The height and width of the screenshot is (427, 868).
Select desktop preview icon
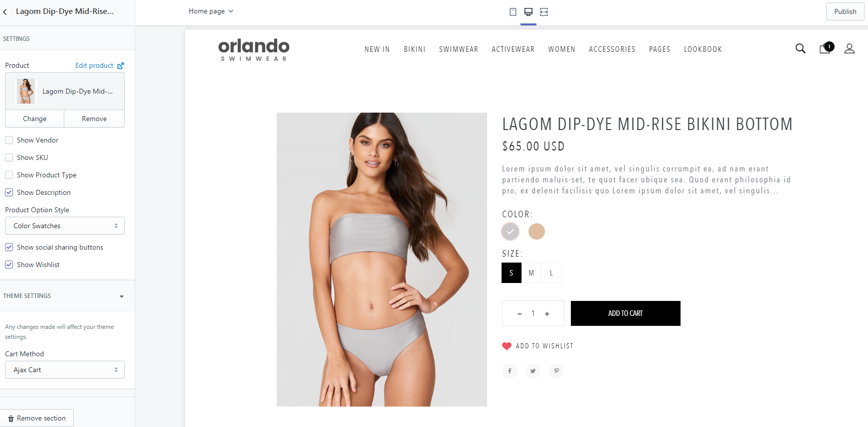point(528,12)
